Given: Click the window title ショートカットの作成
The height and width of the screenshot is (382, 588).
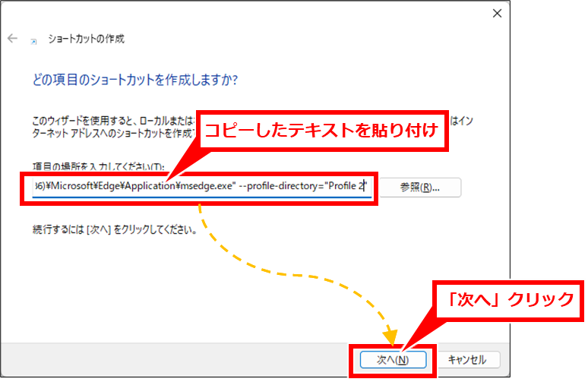Looking at the screenshot, I should coord(86,39).
